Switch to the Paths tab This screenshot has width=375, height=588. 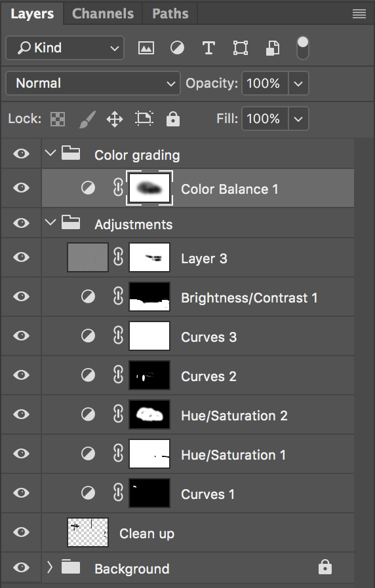pos(170,14)
